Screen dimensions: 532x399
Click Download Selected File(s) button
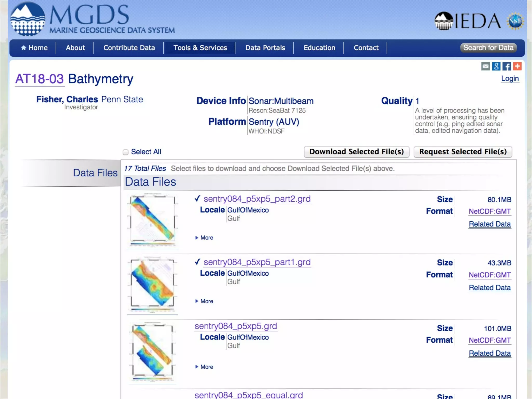pyautogui.click(x=356, y=152)
